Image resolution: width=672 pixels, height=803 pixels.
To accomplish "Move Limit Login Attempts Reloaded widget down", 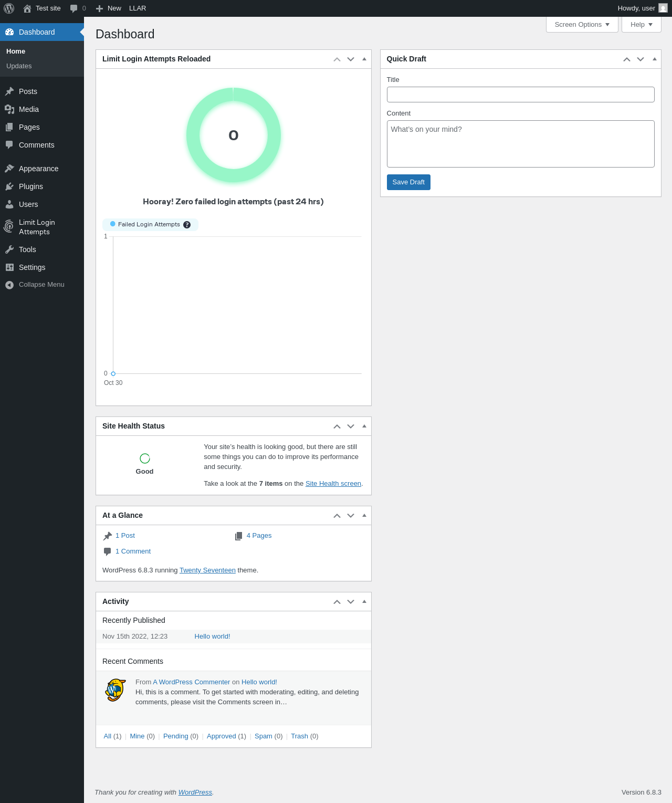I will 351,59.
